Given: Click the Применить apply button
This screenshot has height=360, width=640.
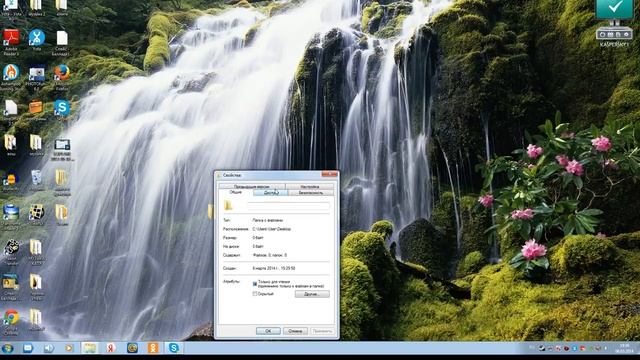Looking at the screenshot, I should 322,331.
